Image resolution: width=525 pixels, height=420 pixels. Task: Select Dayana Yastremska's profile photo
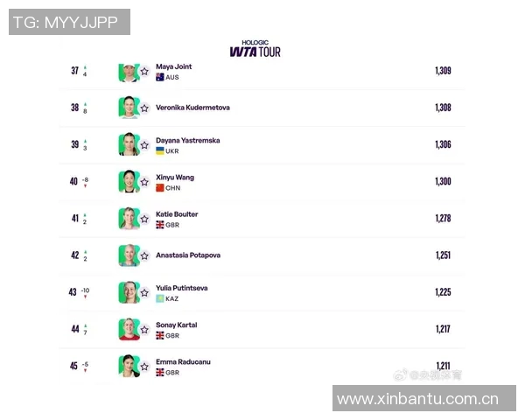click(x=129, y=144)
